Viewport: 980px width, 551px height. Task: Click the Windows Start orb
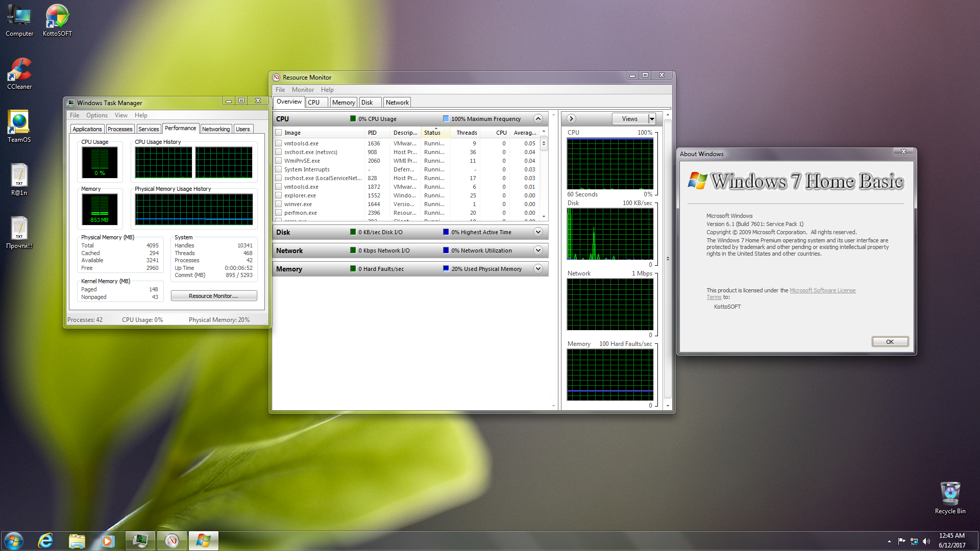coord(14,541)
